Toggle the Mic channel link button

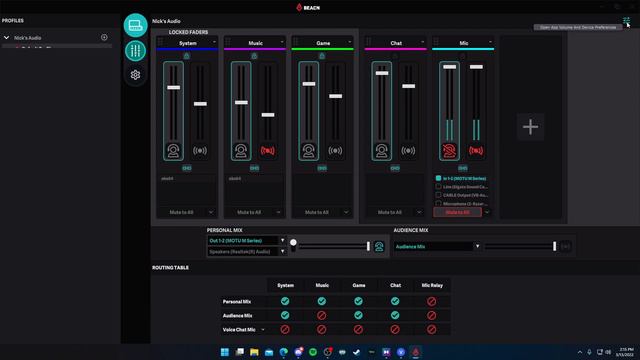click(x=462, y=168)
